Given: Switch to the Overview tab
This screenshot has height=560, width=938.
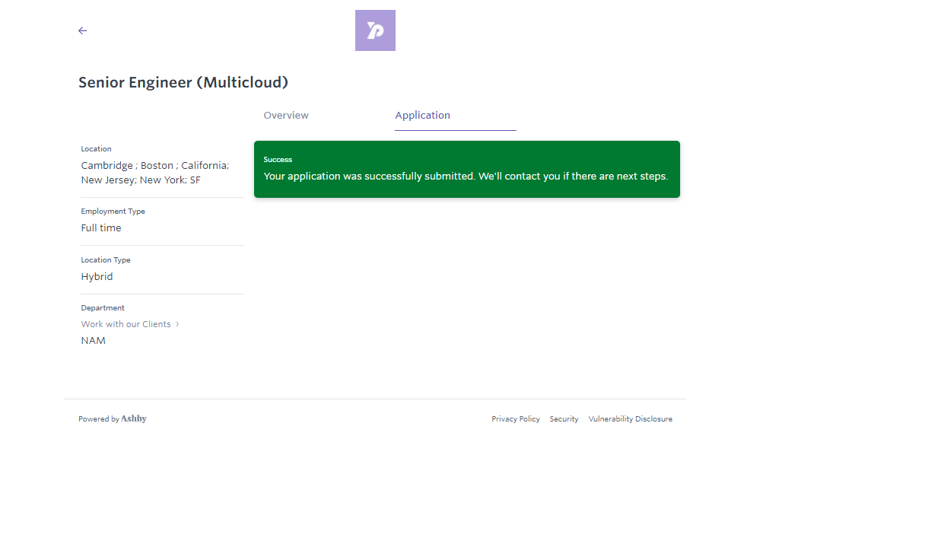Looking at the screenshot, I should point(286,116).
